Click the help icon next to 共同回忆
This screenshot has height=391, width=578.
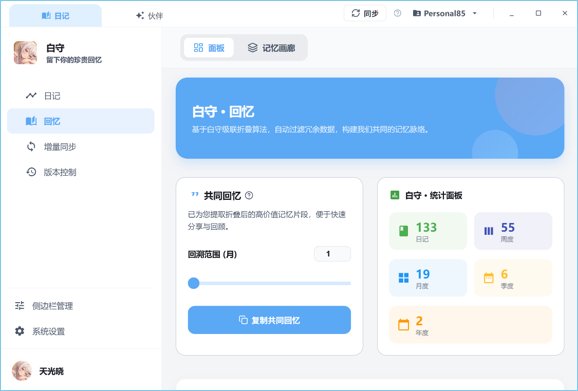coord(249,195)
